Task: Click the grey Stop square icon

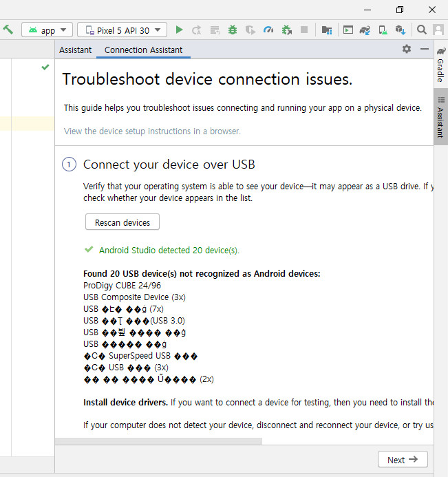Action: pyautogui.click(x=304, y=30)
